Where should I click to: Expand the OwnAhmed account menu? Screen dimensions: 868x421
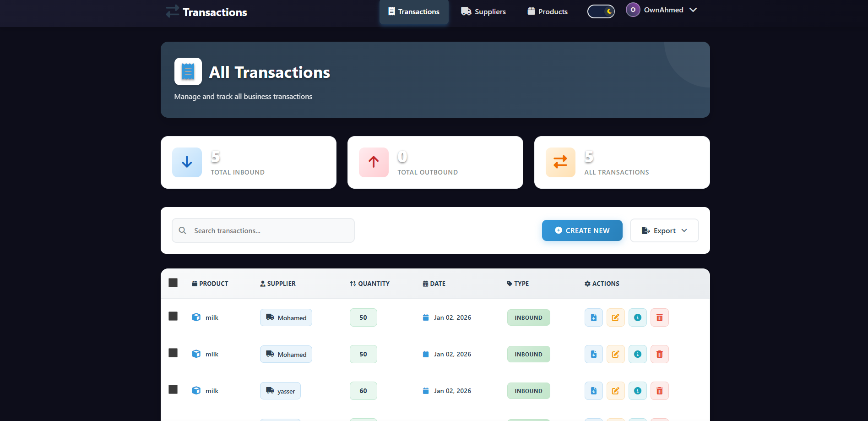pos(662,10)
